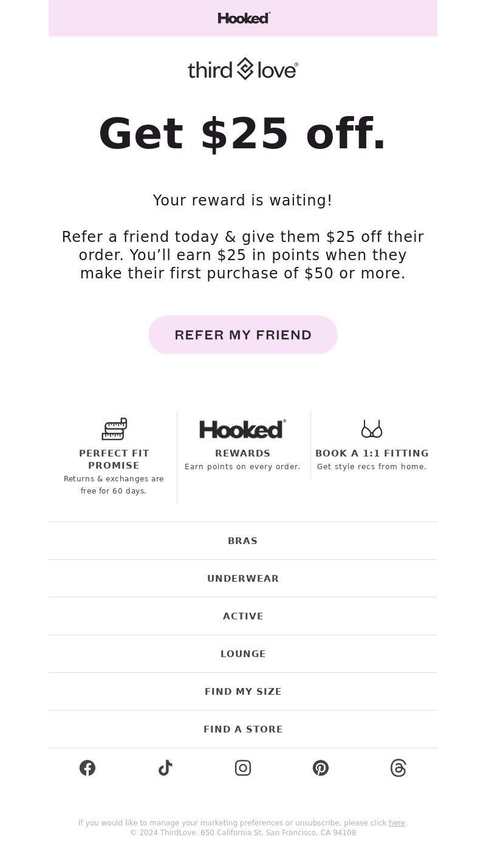The image size is (486, 868).
Task: Open the Lounge category link
Action: pos(243,654)
